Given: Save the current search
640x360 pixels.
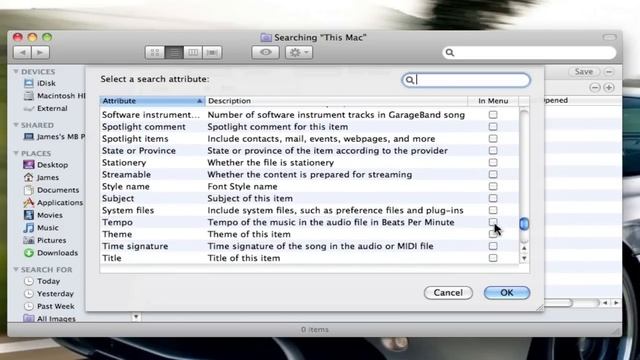Looking at the screenshot, I should click(x=584, y=71).
